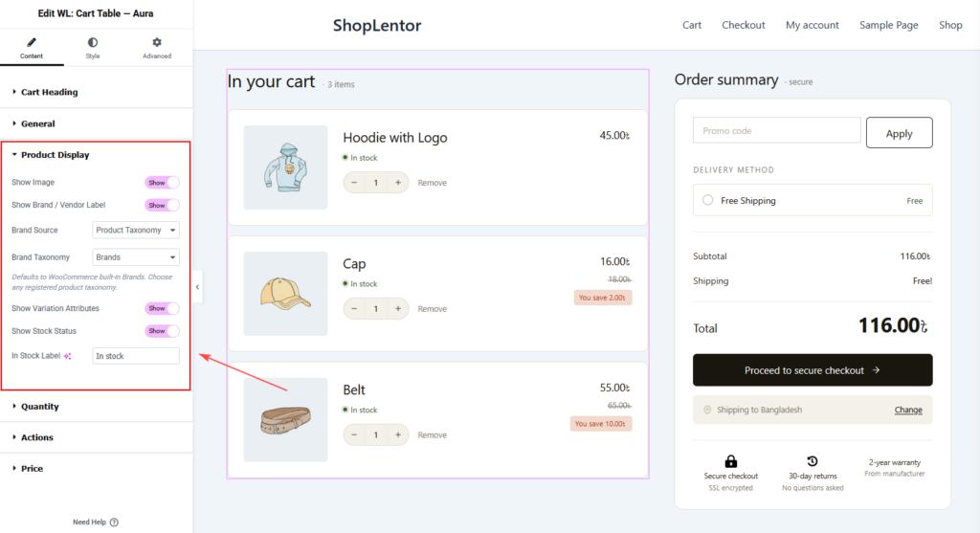Collapse the editor panel with the side arrow

click(197, 287)
